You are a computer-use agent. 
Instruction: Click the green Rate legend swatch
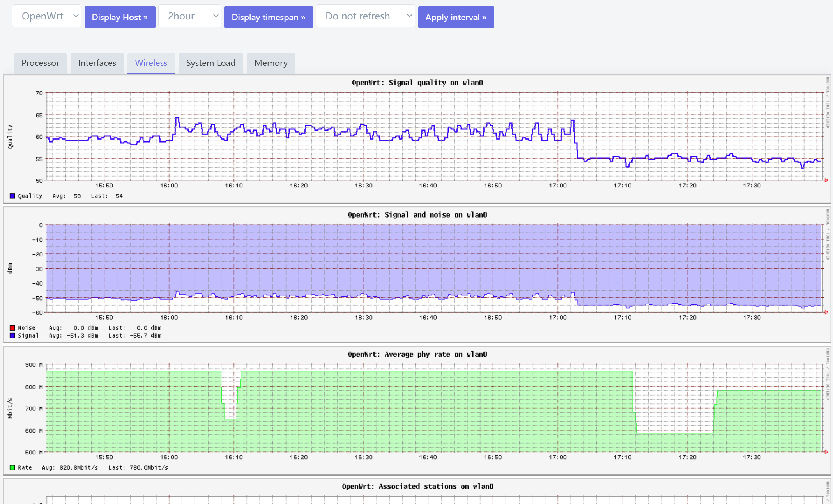[12, 467]
